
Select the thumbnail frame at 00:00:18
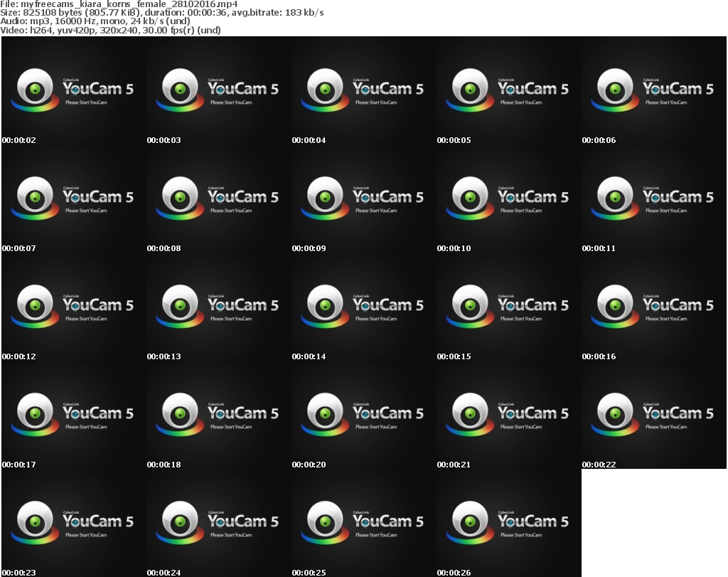pos(219,415)
